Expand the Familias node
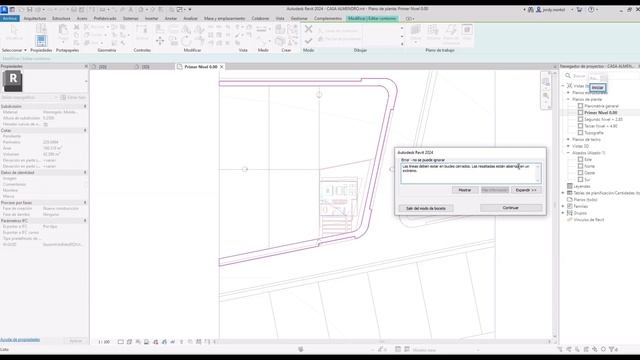 (x=563, y=206)
